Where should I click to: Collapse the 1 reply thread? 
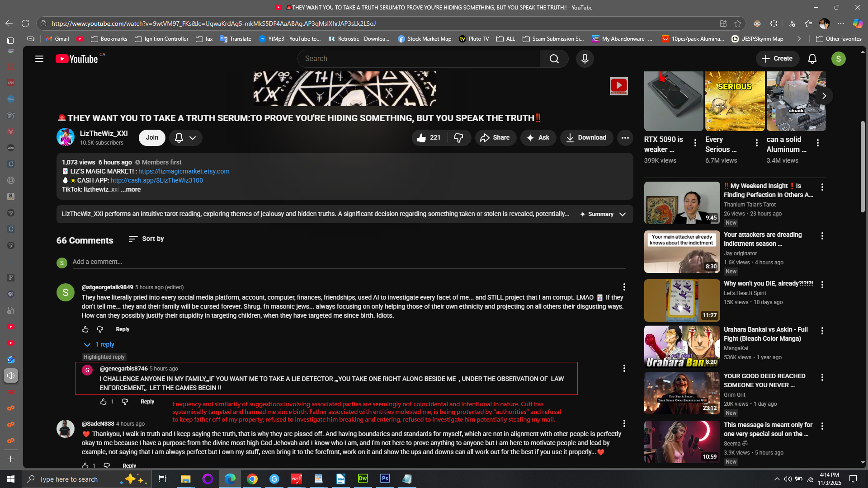[x=99, y=344]
